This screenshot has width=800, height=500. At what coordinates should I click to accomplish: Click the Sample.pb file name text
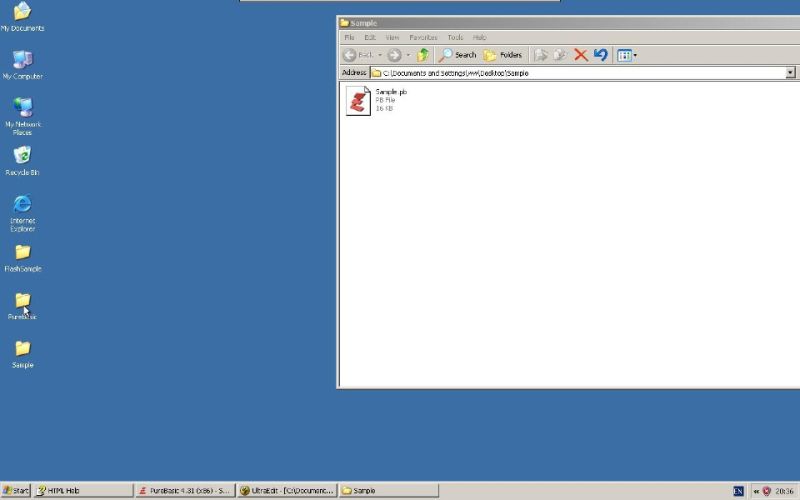point(391,92)
